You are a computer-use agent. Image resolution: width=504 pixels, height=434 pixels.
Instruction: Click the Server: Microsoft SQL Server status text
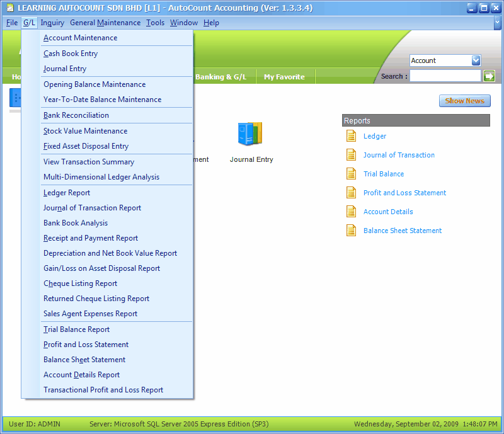(x=179, y=424)
